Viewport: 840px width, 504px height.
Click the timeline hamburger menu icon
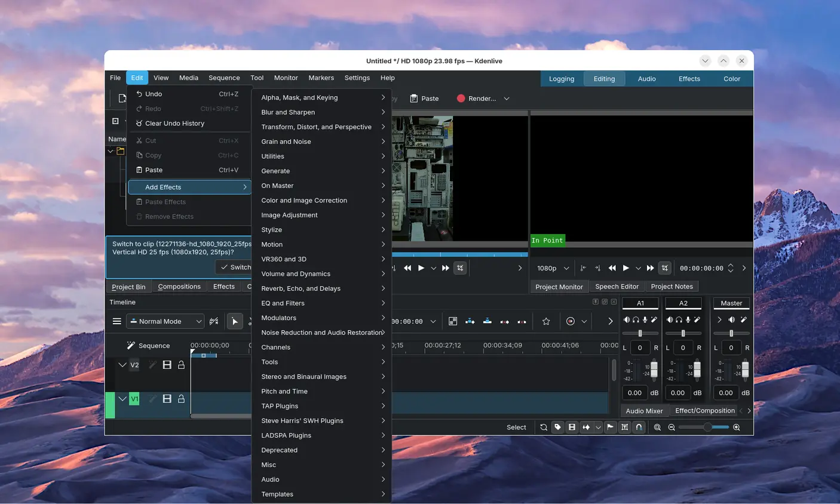(117, 321)
